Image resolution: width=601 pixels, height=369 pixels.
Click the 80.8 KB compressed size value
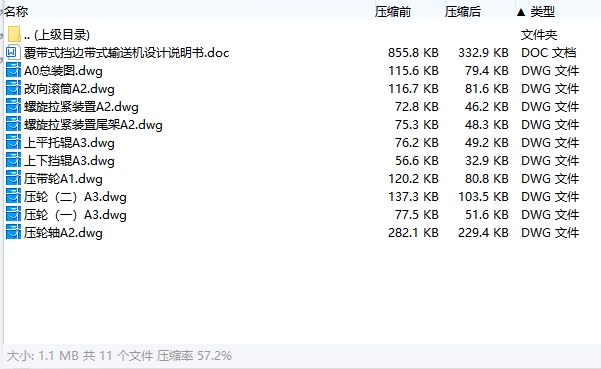click(486, 179)
